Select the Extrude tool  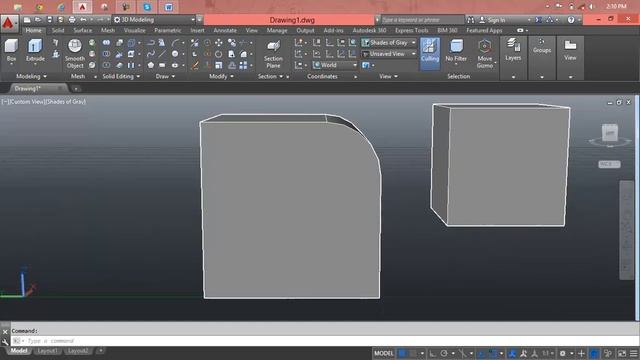pyautogui.click(x=35, y=51)
